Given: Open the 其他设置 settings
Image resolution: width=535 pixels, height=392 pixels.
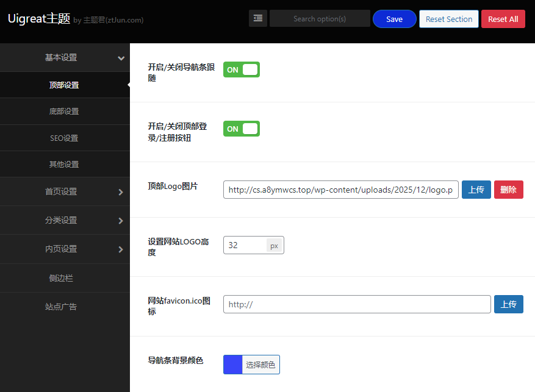Looking at the screenshot, I should click(65, 163).
